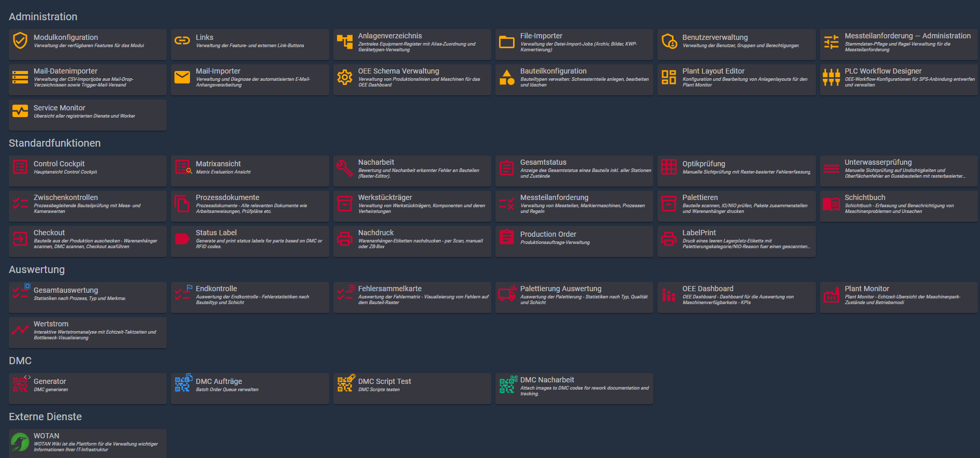The width and height of the screenshot is (980, 458).
Task: Click the WOTAN bird logo
Action: (20, 442)
